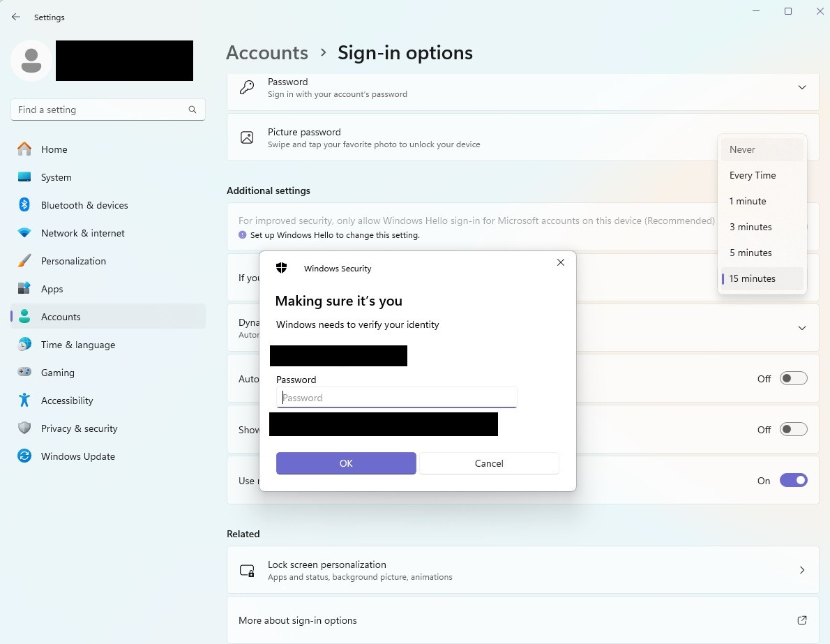Click 'Windows needs to verify your identity' text
Viewport: 830px width, 644px height.
358,324
